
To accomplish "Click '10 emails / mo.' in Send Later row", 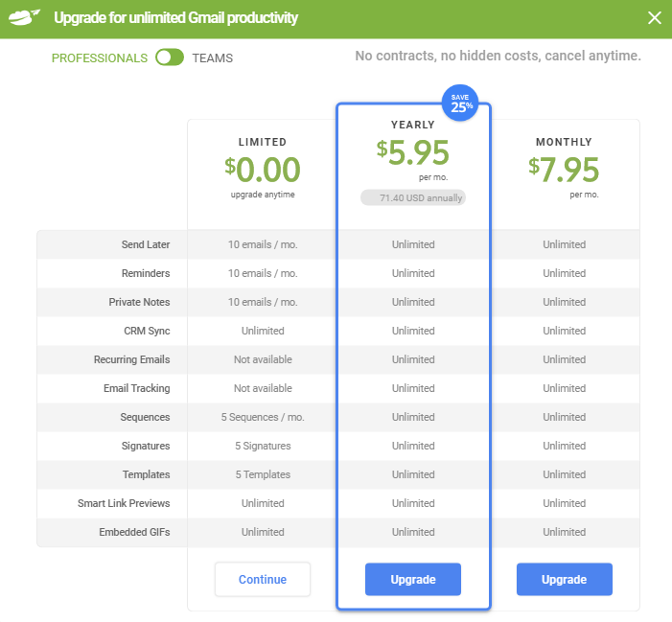I will point(263,244).
